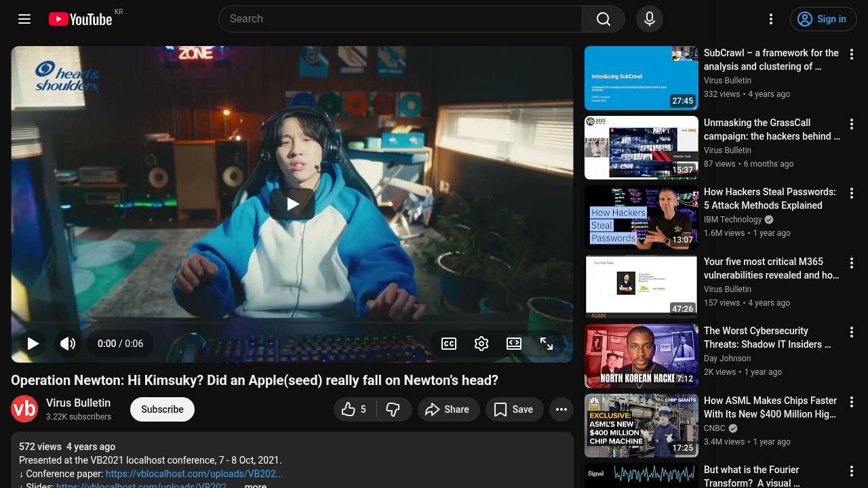Open menu for M365 vulnerabilities video
The width and height of the screenshot is (868, 488).
point(852,263)
